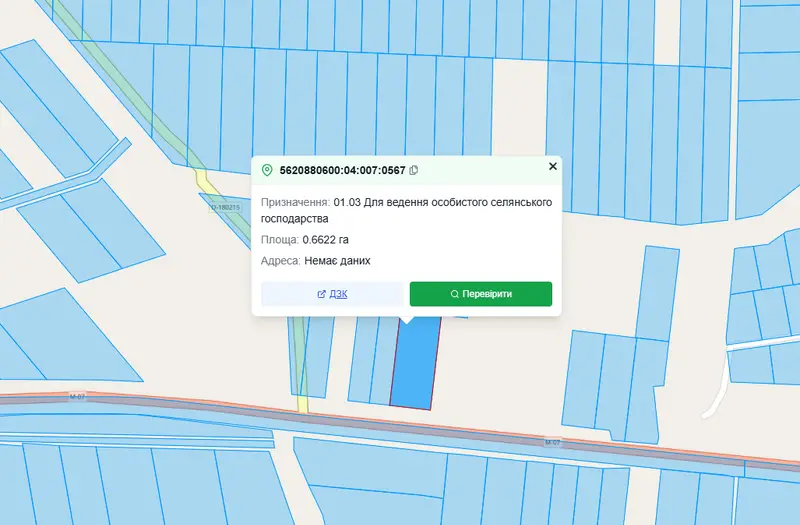800x525 pixels.
Task: Click the green location pin icon
Action: tap(267, 170)
